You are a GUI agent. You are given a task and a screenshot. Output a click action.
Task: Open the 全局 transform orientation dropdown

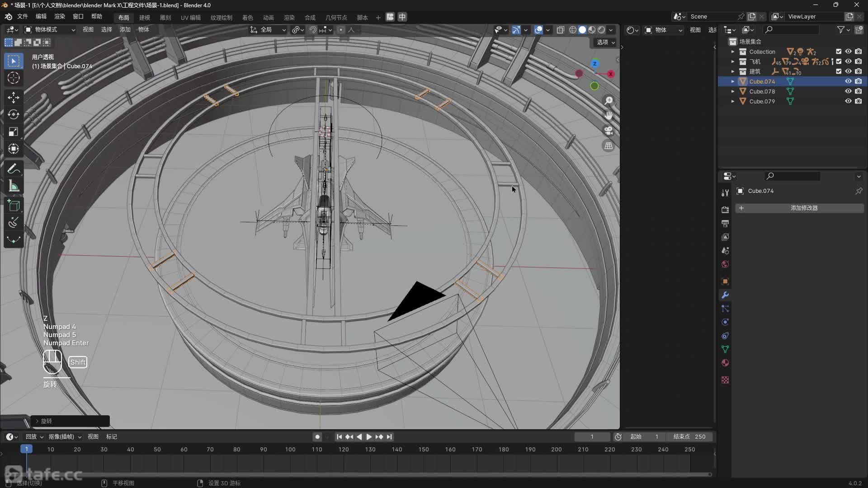click(268, 30)
